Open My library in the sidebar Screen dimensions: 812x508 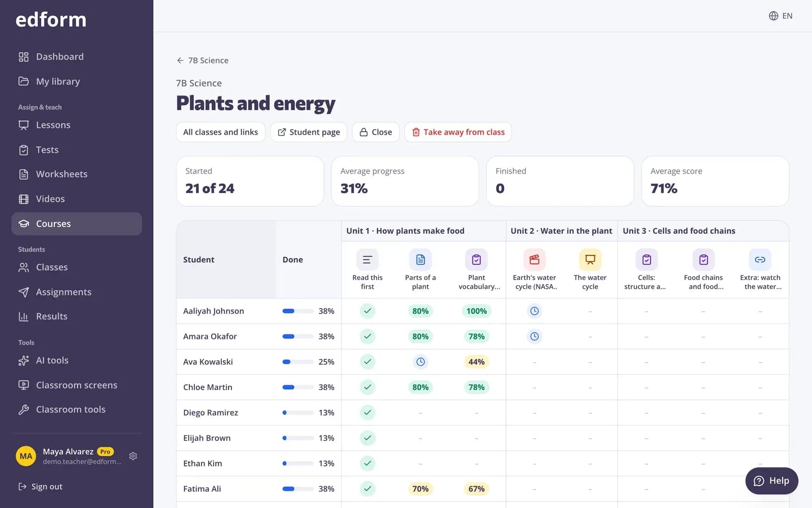[77, 81]
